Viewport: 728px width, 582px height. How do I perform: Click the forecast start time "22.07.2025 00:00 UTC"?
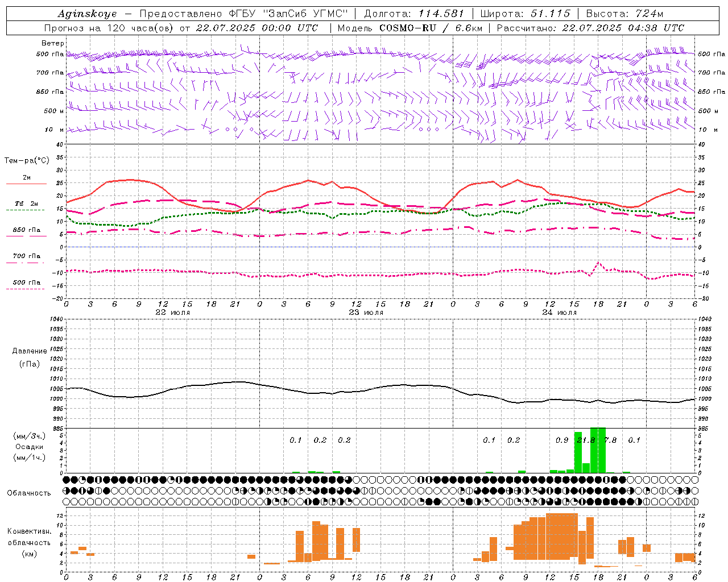click(x=257, y=28)
